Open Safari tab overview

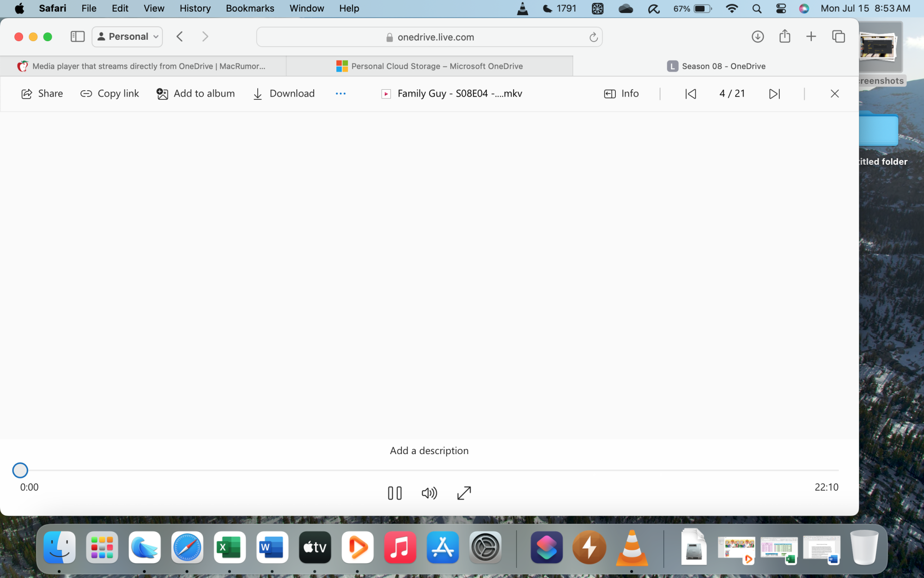click(838, 37)
